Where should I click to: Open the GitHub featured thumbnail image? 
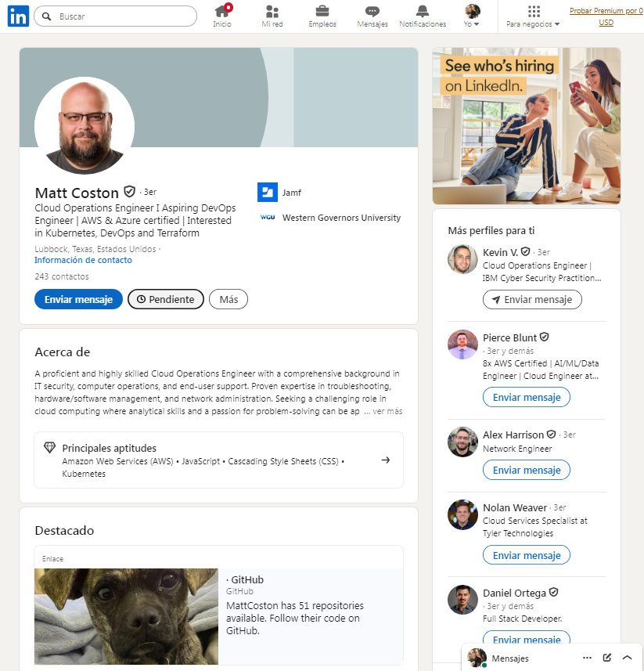126,616
